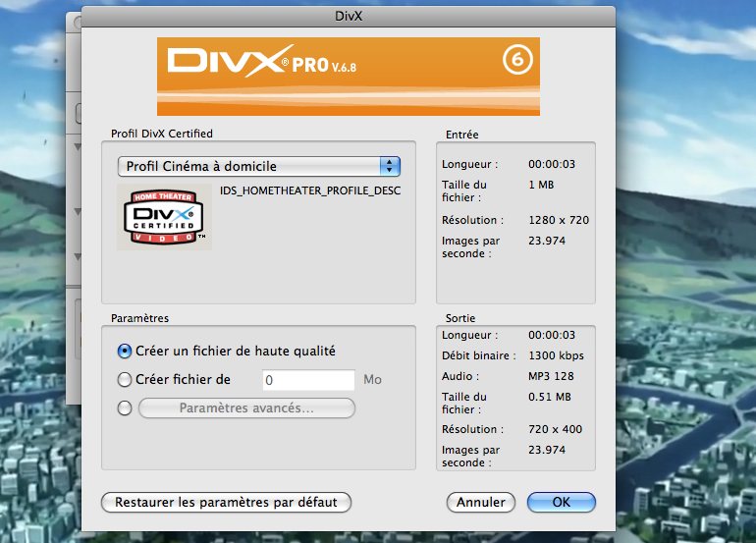Select Créer un fichier de haute qualité
Screen dimensions: 756x543
coord(125,352)
